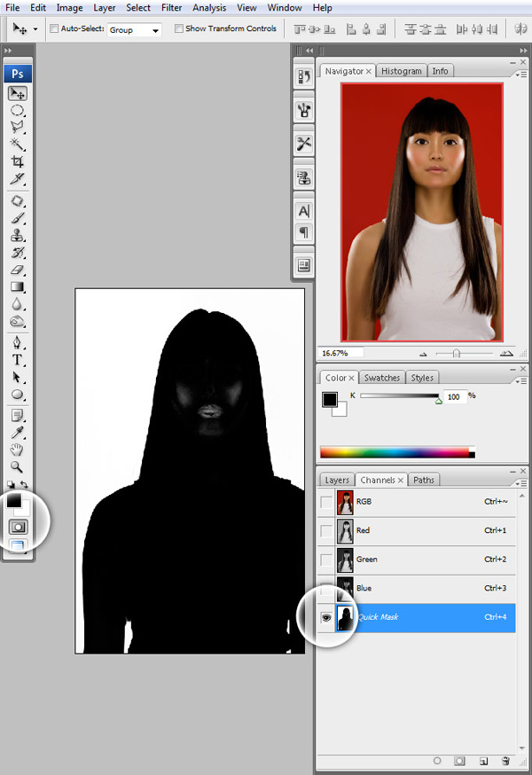Select the Polygonal Lasso tool

[x=18, y=127]
